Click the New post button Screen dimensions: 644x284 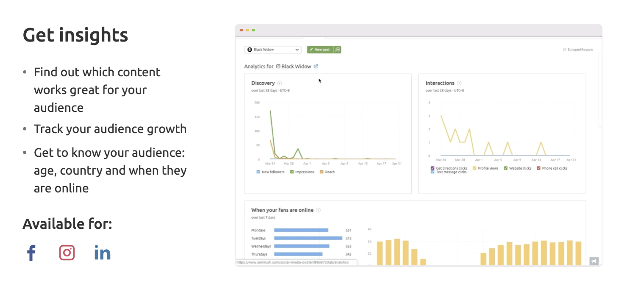click(321, 50)
